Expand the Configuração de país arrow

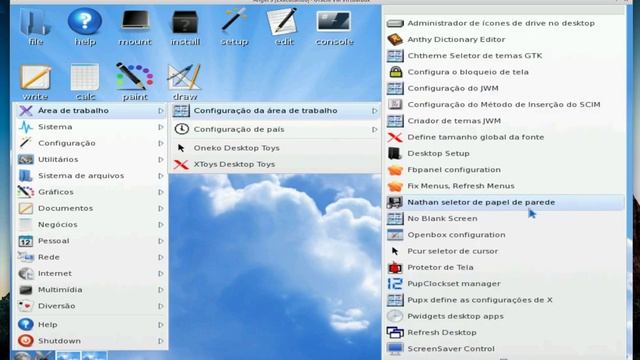pyautogui.click(x=374, y=129)
